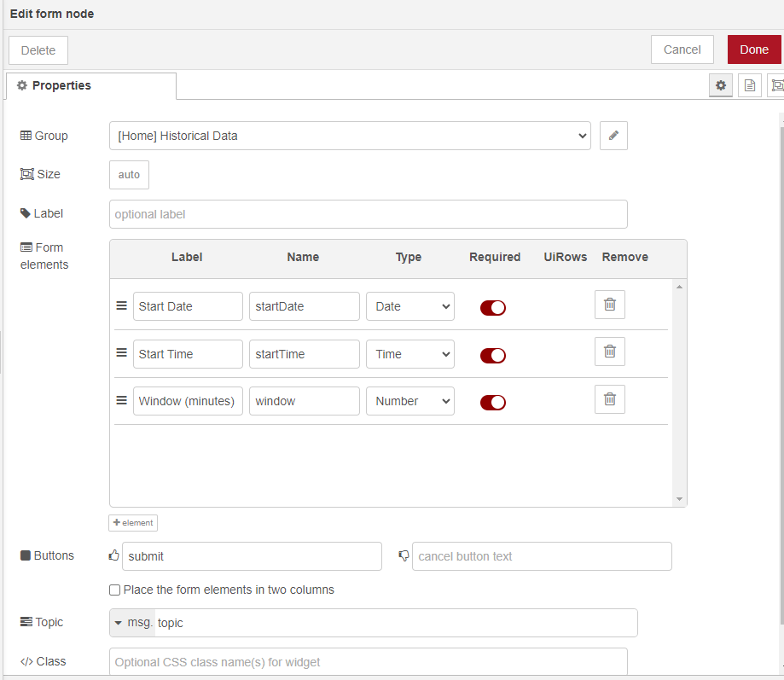The height and width of the screenshot is (680, 784).
Task: Toggle Required off for Start Date
Action: pos(492,308)
